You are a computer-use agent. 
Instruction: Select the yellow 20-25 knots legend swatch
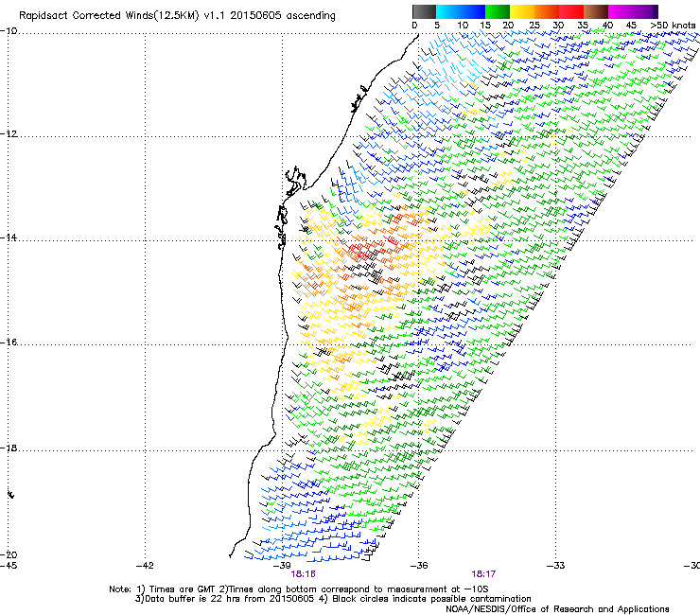[x=522, y=11]
